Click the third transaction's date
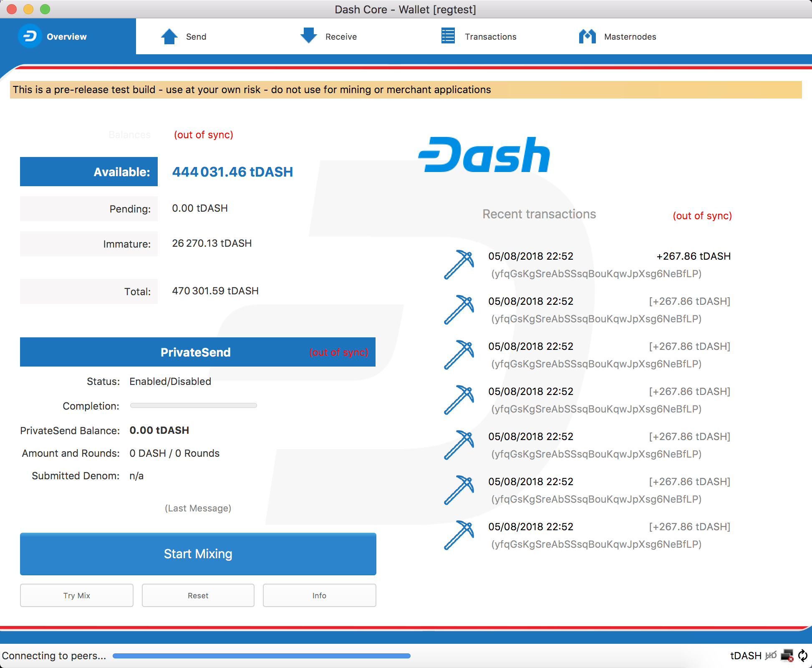 [531, 347]
